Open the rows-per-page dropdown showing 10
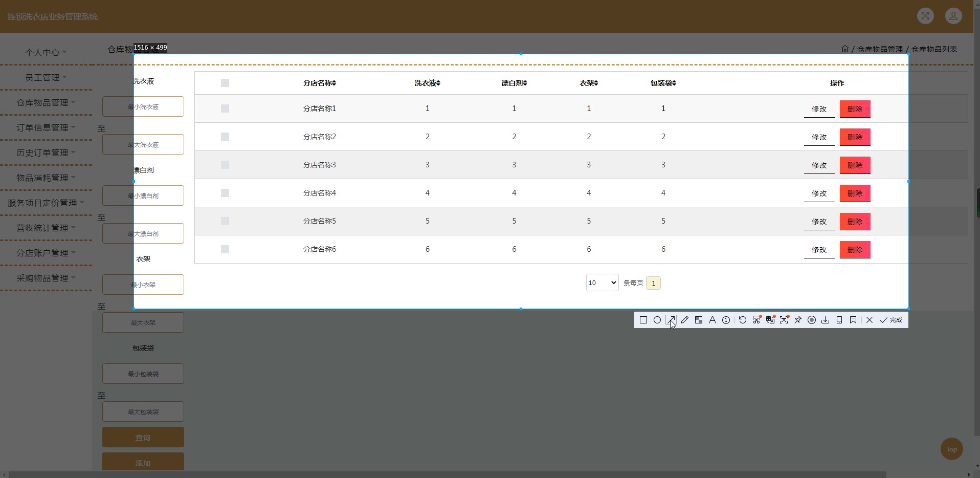The height and width of the screenshot is (478, 980). pos(602,283)
